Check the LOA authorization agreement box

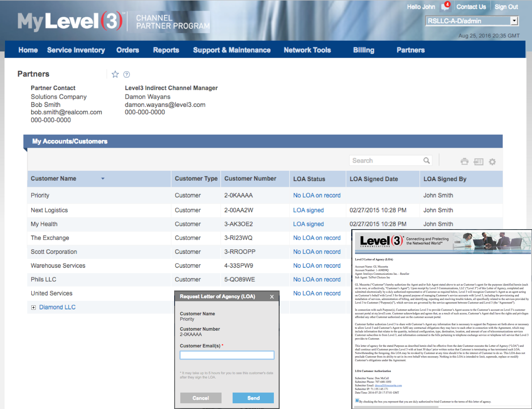[x=357, y=400]
